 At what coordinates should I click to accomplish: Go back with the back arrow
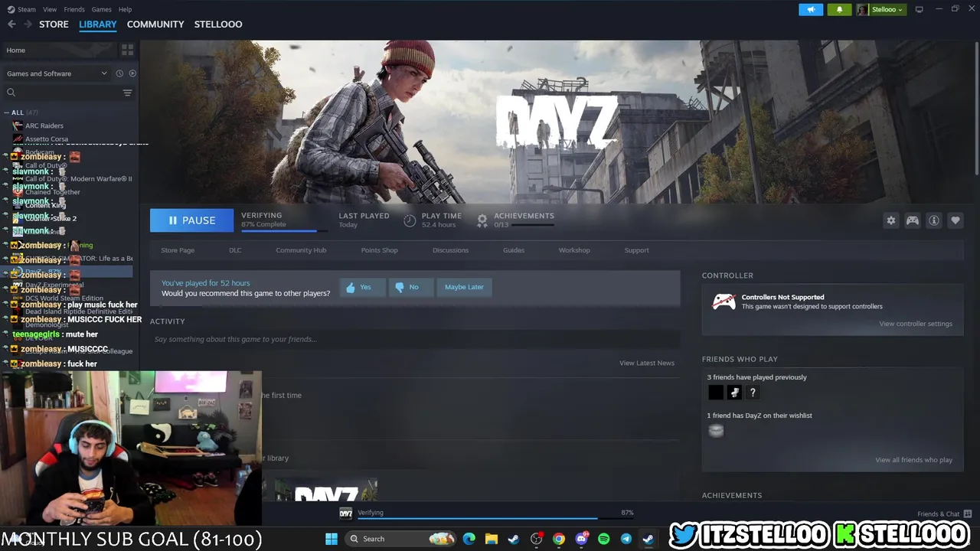point(11,24)
